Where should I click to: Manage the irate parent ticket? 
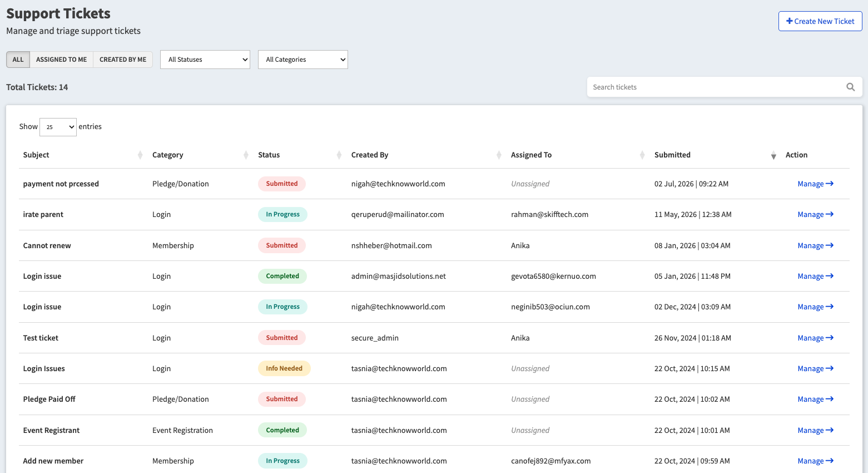(x=815, y=214)
